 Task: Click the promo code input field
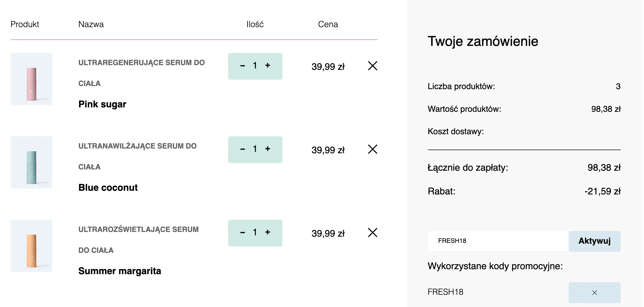pos(497,241)
